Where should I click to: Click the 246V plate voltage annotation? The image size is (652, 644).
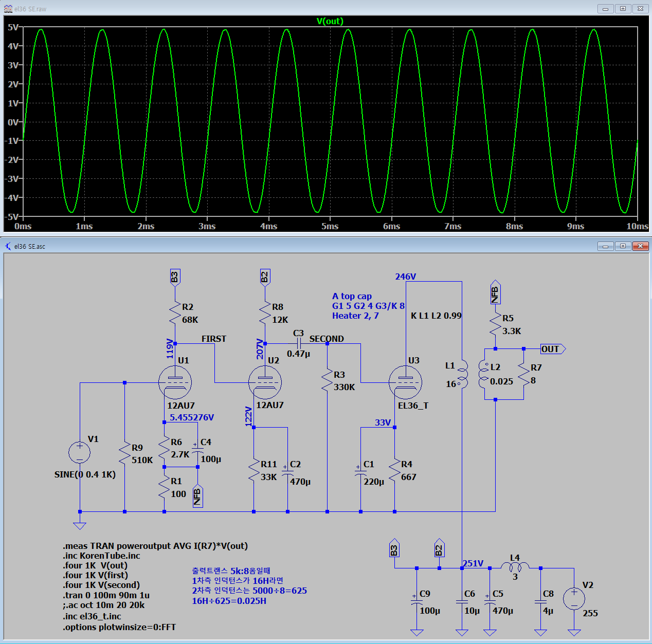tap(406, 277)
